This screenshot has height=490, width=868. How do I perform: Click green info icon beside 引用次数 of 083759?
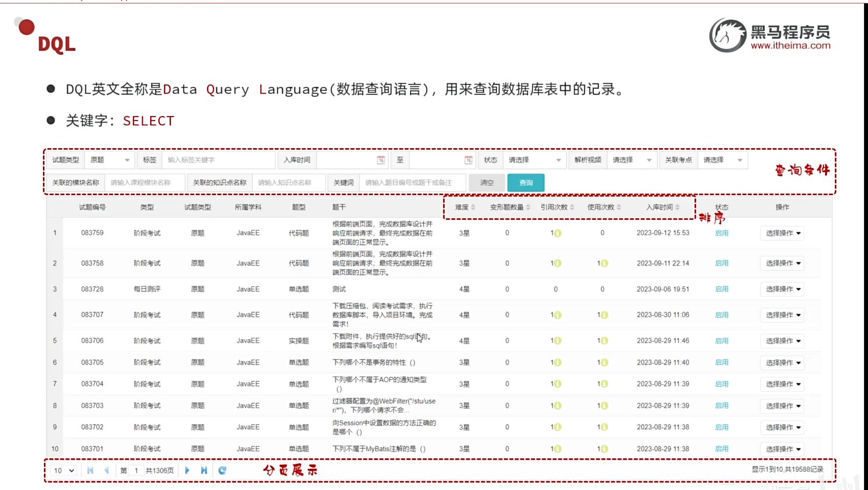(559, 233)
